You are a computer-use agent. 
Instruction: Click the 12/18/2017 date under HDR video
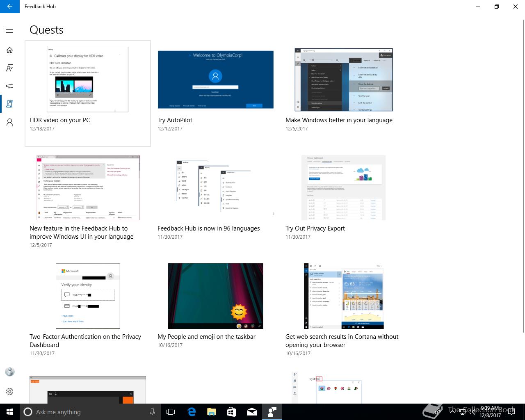(x=42, y=129)
